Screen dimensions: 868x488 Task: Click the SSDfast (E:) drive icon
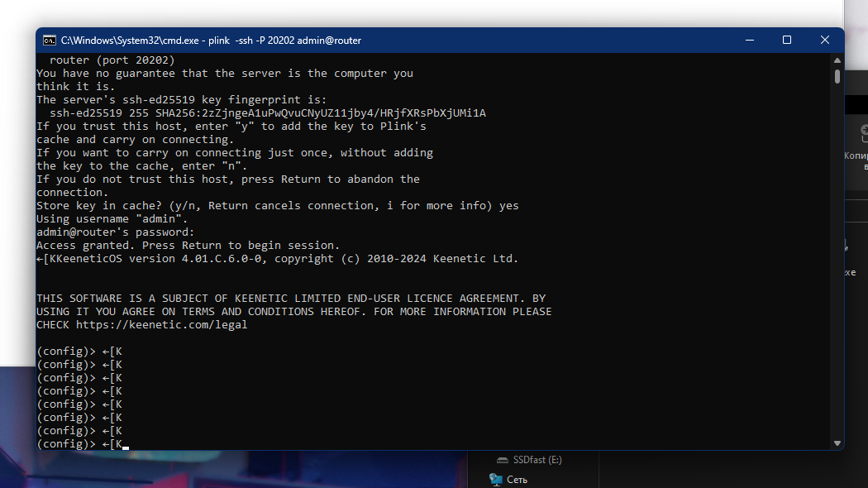(502, 460)
